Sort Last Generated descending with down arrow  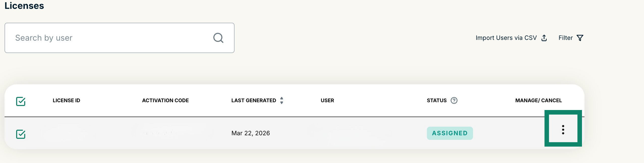pos(282,103)
